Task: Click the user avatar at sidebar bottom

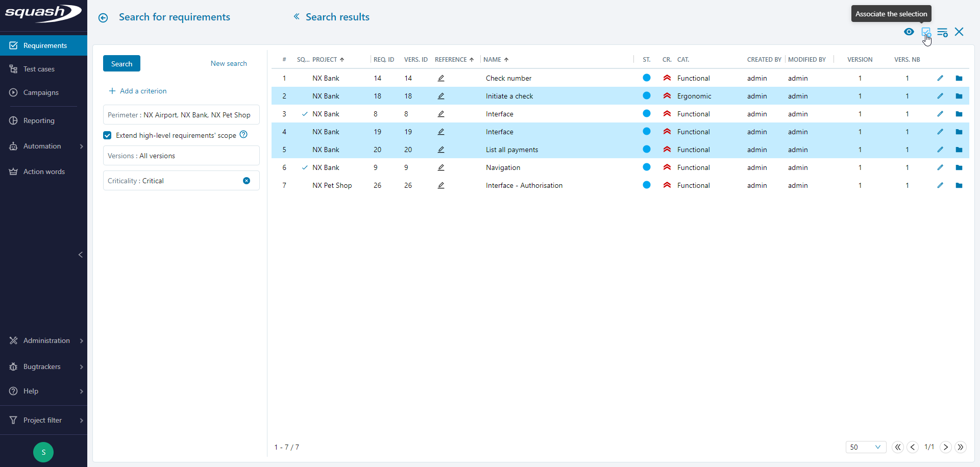Action: [x=43, y=452]
